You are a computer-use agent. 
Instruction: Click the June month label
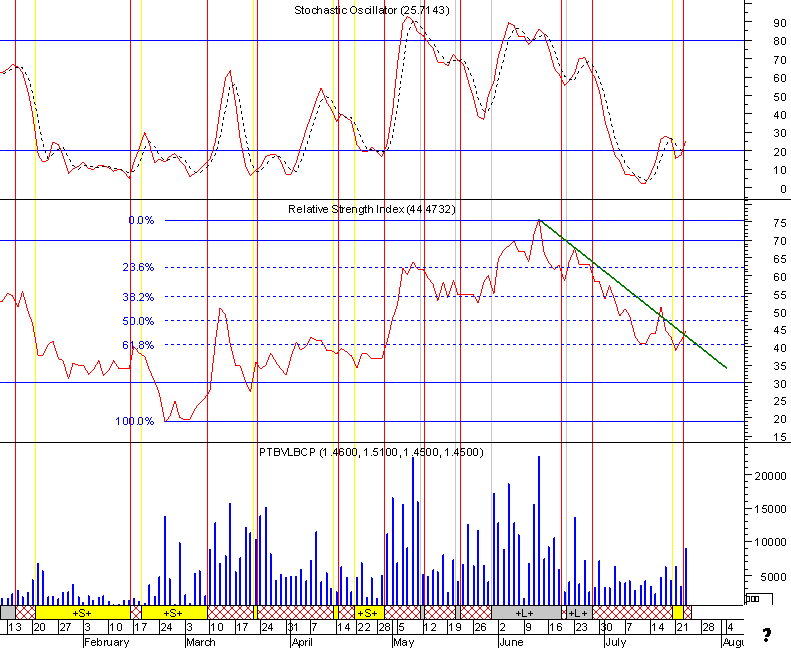(x=511, y=642)
